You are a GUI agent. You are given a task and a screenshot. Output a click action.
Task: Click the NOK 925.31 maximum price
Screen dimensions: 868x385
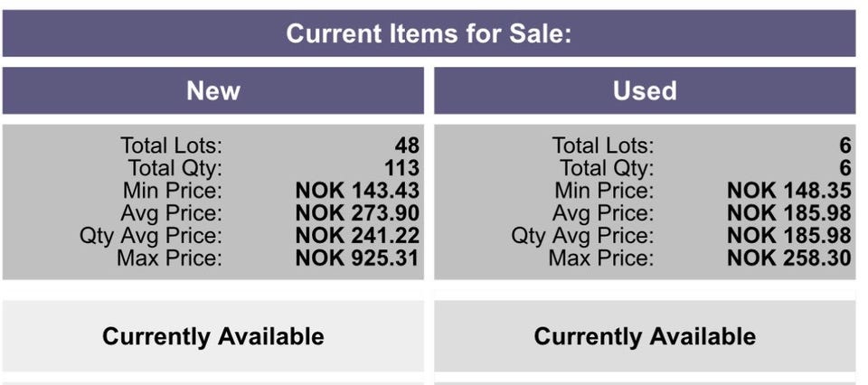click(357, 258)
